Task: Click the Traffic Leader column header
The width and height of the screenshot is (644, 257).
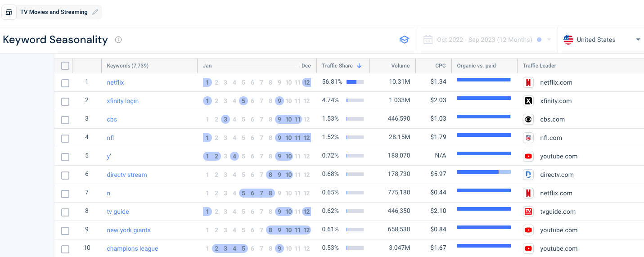Action: 539,66
